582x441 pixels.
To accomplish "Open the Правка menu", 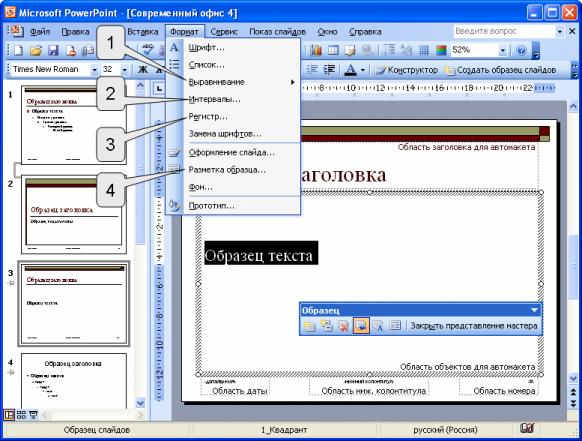I will click(75, 32).
